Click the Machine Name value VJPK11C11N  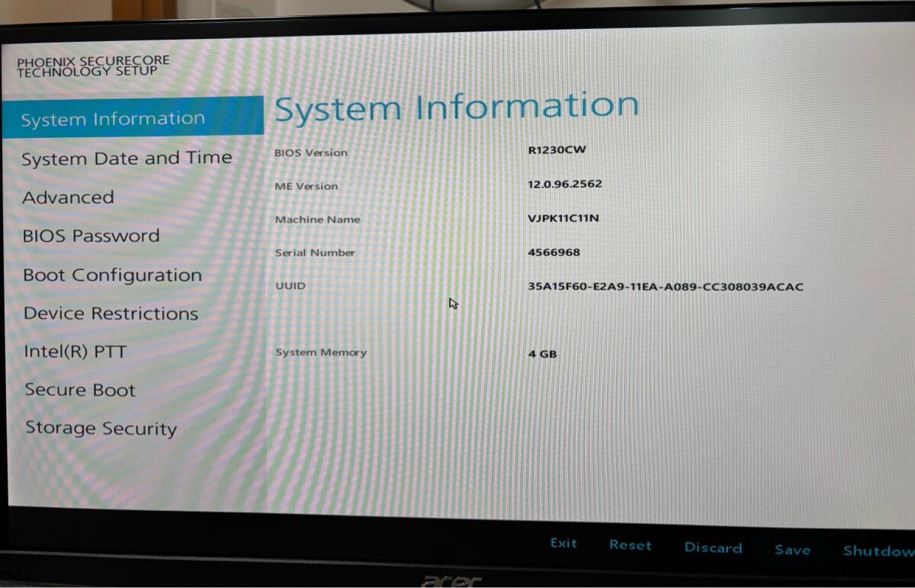tap(563, 218)
